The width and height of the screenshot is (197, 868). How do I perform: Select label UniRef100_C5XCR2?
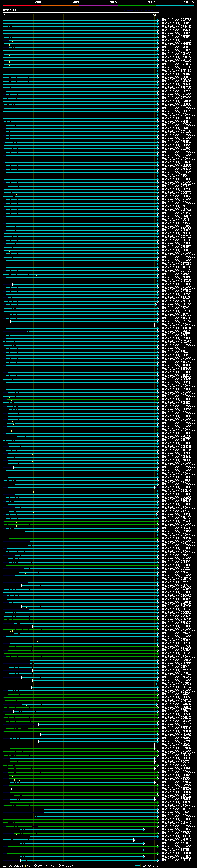point(177,57)
